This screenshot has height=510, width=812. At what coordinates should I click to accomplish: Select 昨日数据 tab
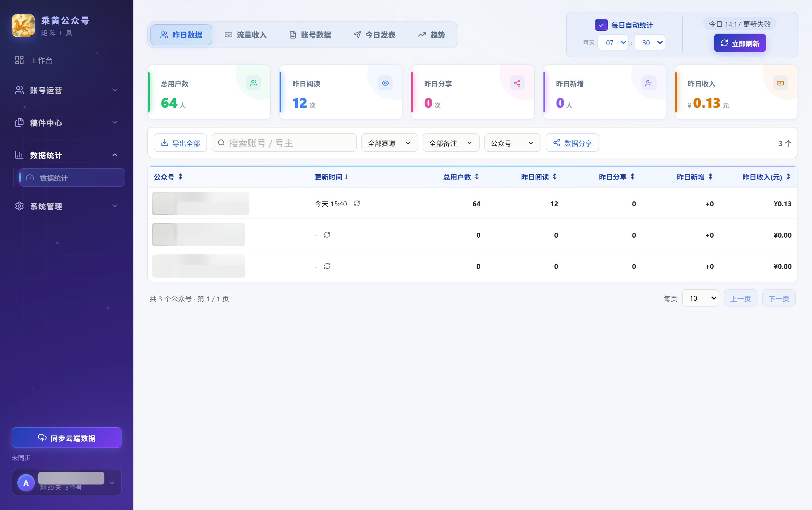[x=181, y=35]
